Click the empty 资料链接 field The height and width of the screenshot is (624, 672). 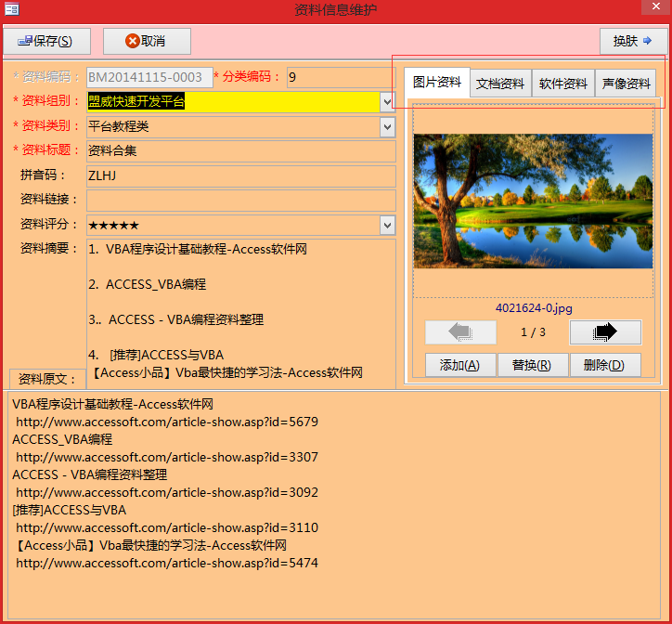(240, 201)
